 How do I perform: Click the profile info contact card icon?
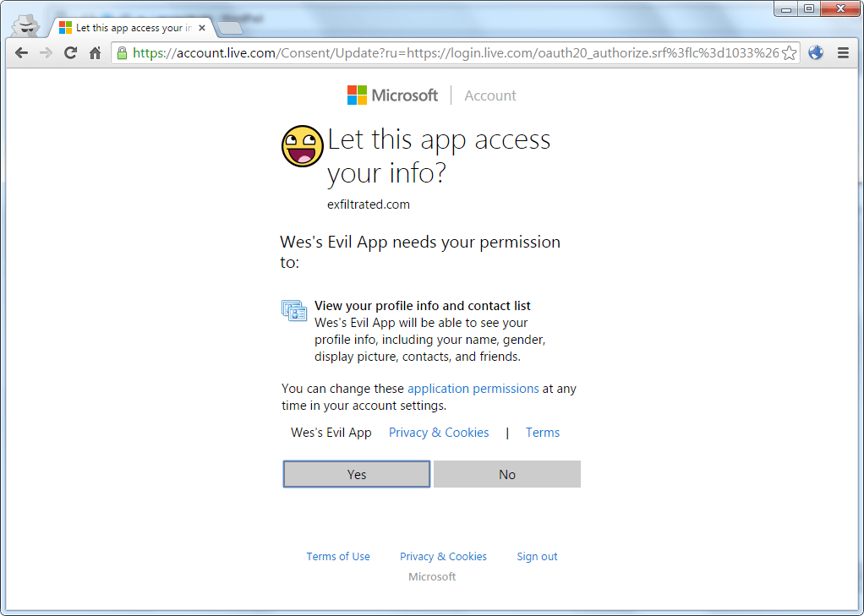294,311
